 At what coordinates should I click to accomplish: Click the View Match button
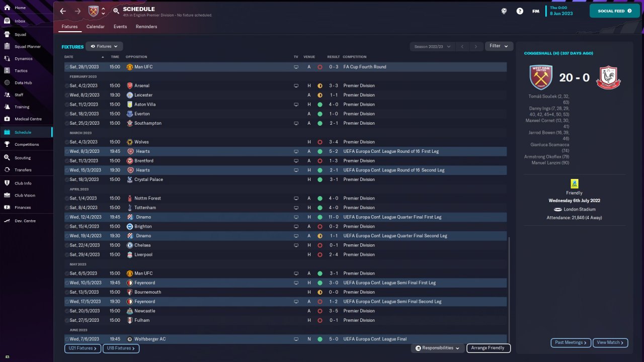click(610, 343)
